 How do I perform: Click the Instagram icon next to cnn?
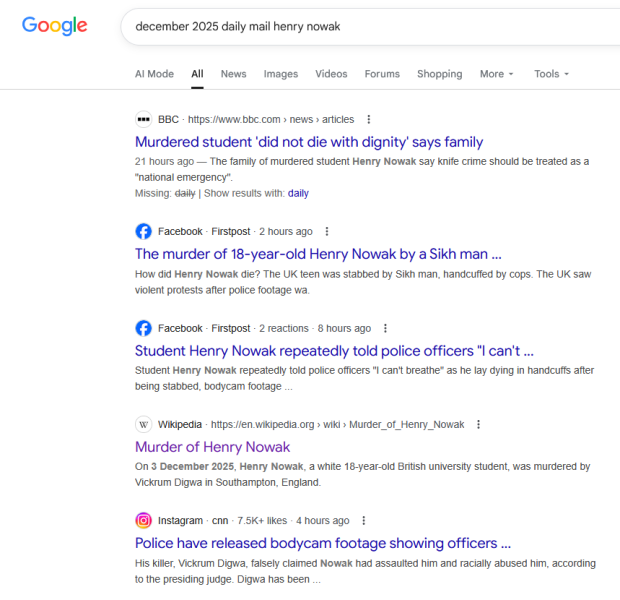pos(144,521)
